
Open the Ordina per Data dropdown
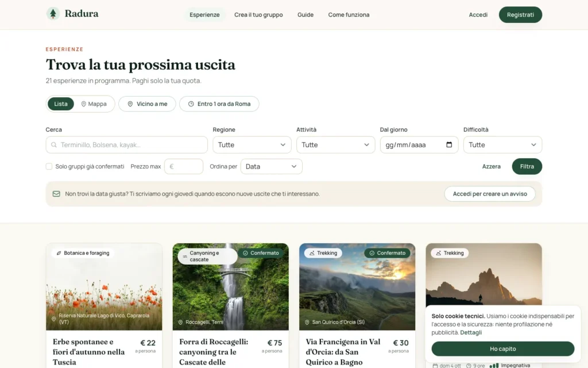click(271, 166)
